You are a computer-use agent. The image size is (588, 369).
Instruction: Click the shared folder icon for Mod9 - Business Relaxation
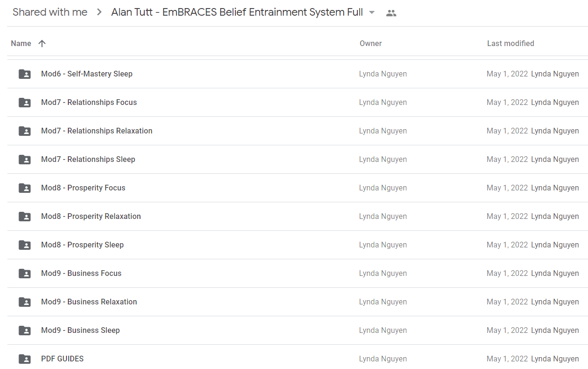click(x=25, y=302)
